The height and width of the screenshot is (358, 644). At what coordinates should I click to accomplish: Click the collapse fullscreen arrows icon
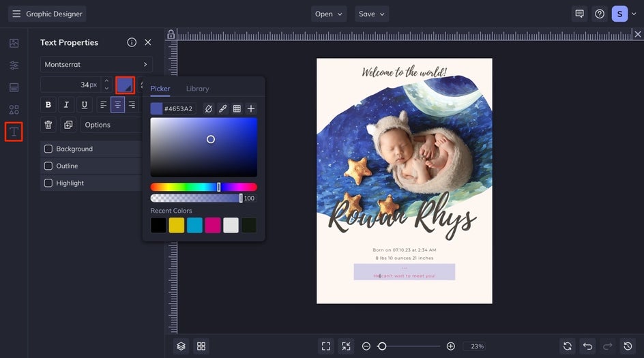pyautogui.click(x=347, y=346)
